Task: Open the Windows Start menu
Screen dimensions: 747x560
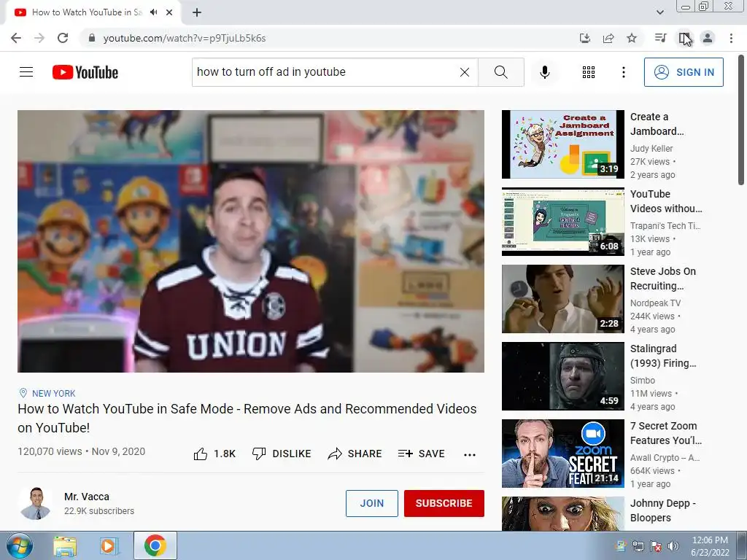Action: (x=20, y=545)
